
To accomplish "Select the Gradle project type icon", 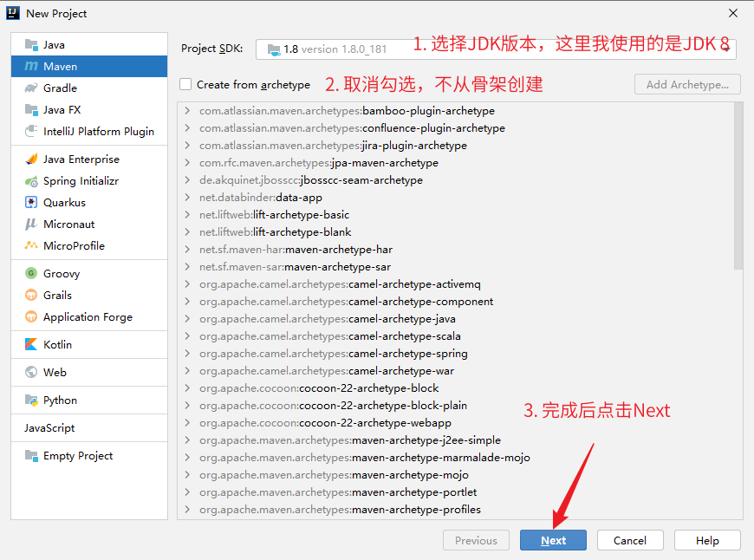I will (x=31, y=88).
